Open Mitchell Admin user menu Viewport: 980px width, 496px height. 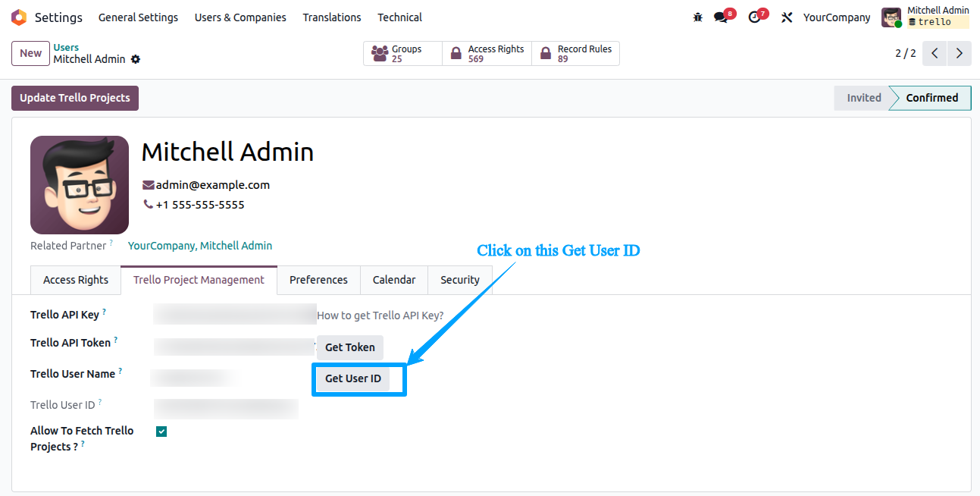click(x=925, y=17)
